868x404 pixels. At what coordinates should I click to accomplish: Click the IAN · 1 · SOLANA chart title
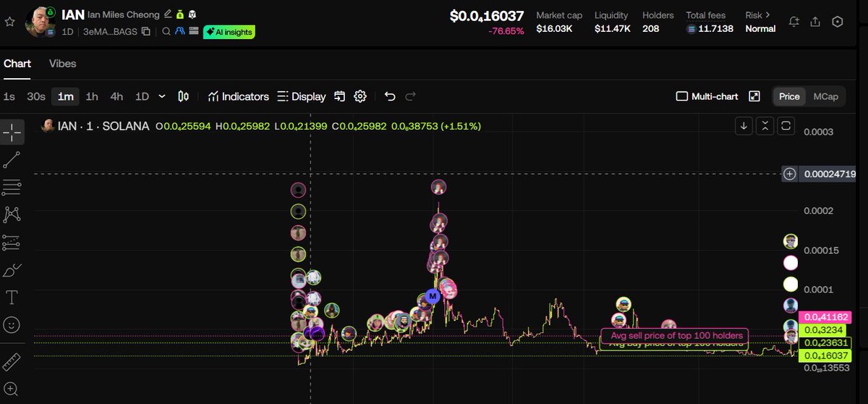coord(105,126)
